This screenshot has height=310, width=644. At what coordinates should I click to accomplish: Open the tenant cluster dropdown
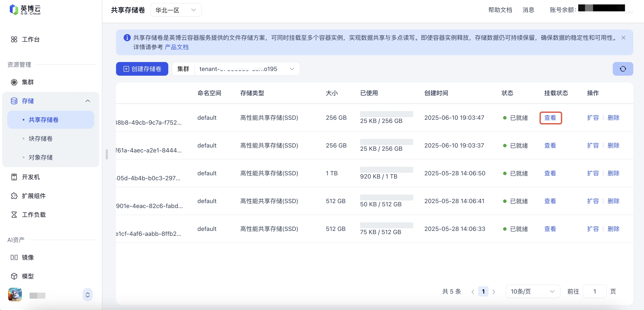tap(247, 69)
